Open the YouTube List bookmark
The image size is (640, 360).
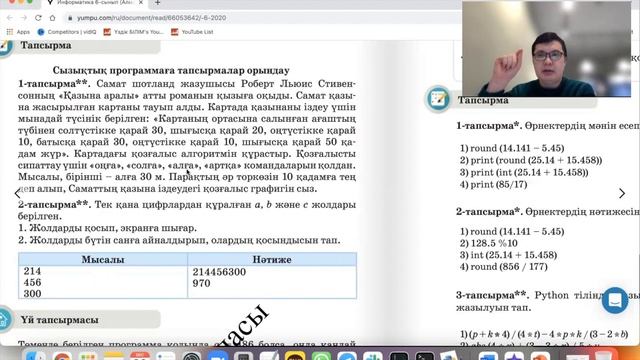click(x=192, y=32)
